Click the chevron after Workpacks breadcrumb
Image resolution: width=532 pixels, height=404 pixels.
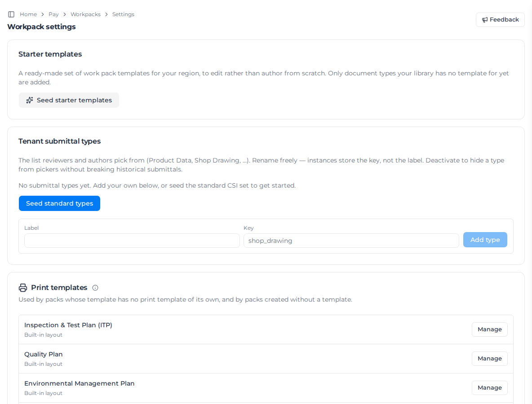pos(106,14)
